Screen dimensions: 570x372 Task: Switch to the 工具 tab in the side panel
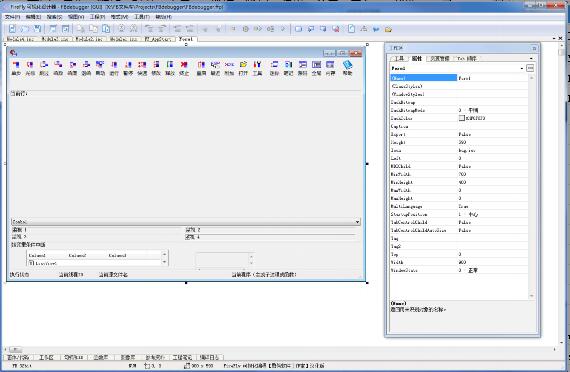399,58
